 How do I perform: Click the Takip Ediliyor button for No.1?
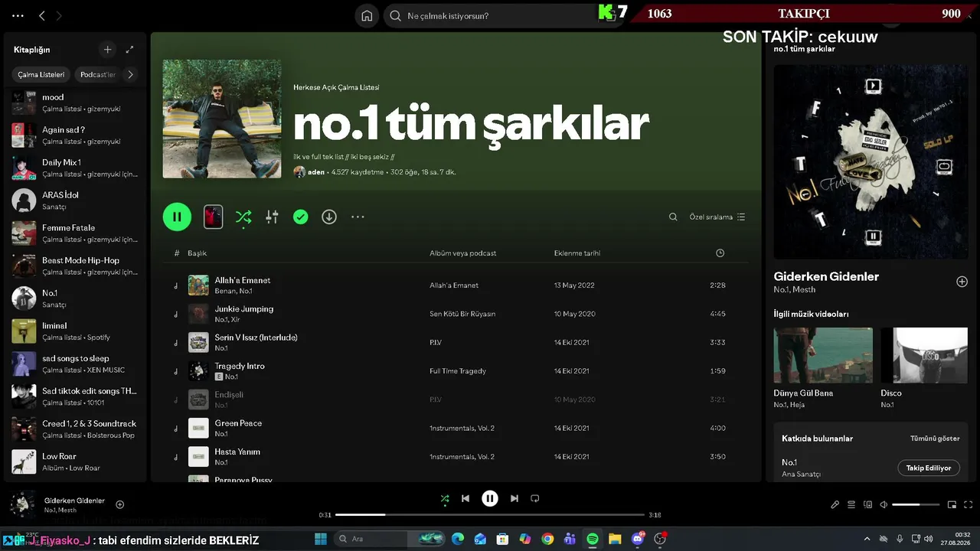(929, 468)
